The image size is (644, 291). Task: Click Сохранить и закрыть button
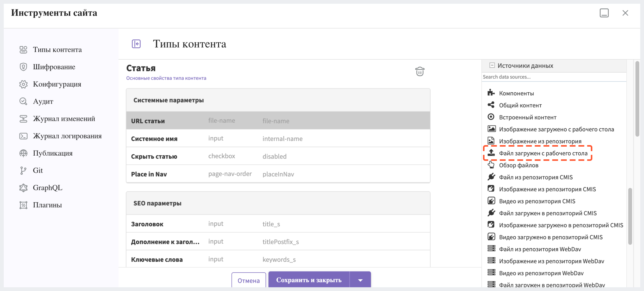(x=309, y=280)
